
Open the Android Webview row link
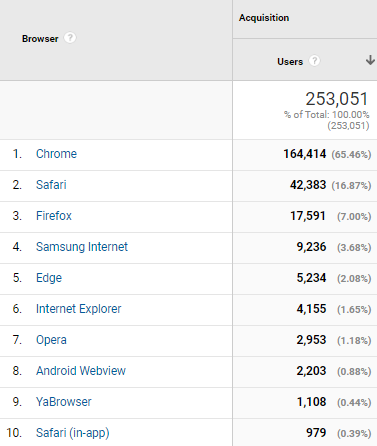point(81,371)
